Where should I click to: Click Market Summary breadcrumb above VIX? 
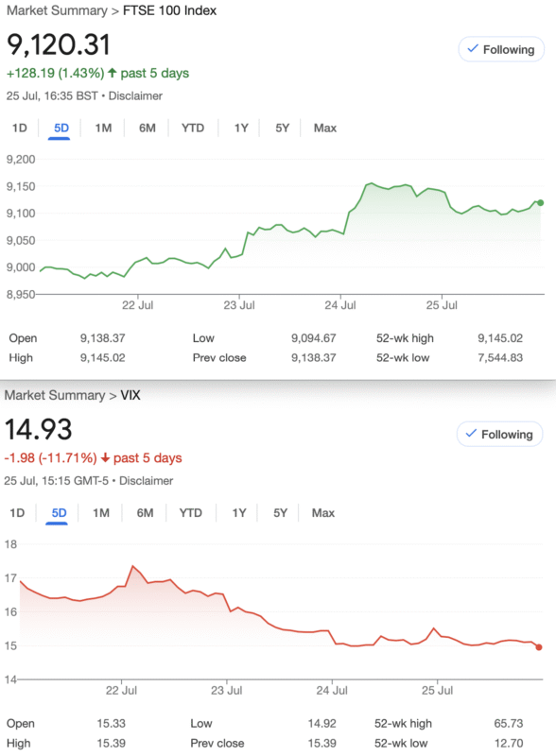(55, 395)
